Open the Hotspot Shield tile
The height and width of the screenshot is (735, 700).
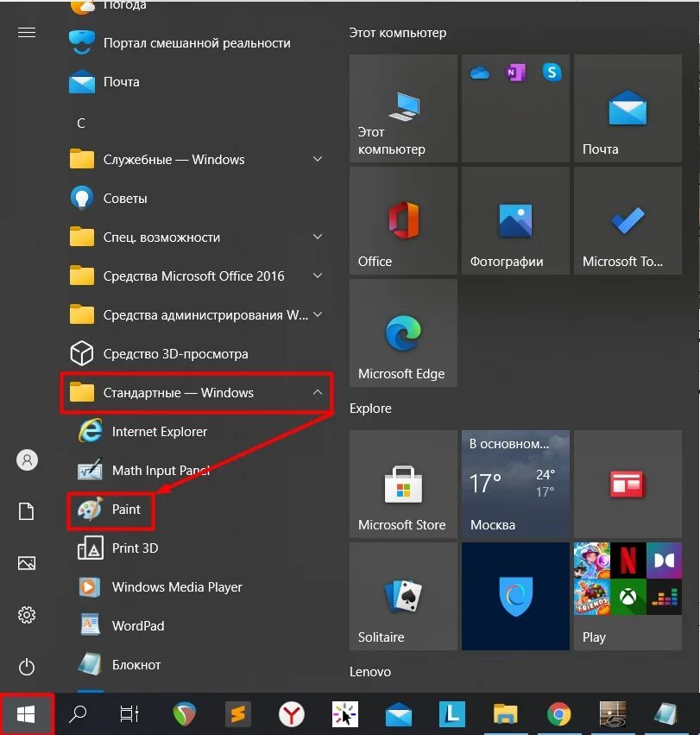pos(515,597)
